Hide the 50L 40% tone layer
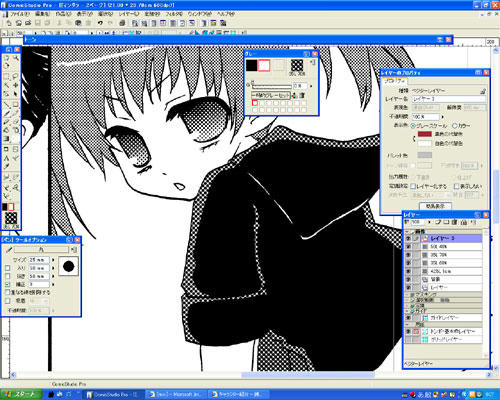 click(x=408, y=247)
